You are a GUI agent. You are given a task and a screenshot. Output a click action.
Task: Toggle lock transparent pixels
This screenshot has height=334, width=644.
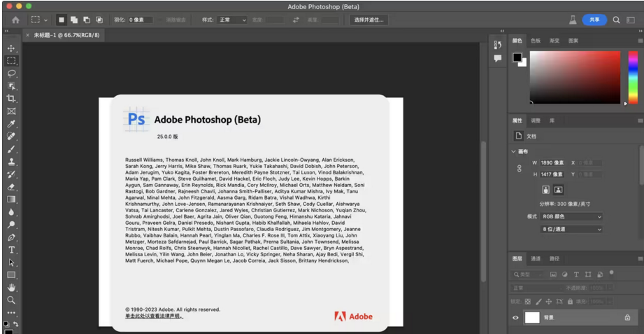(x=528, y=302)
